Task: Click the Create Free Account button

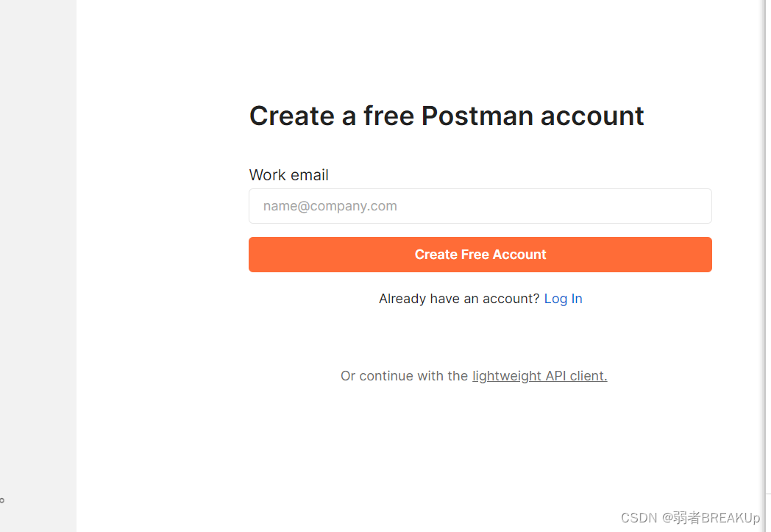Action: (480, 255)
